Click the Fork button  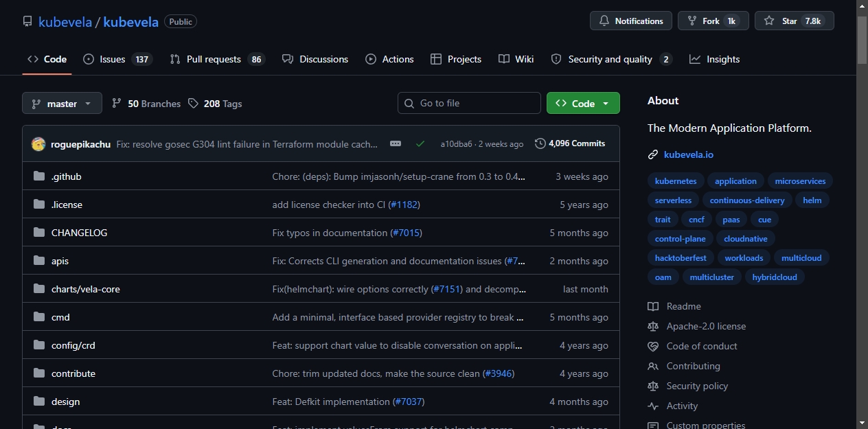pyautogui.click(x=713, y=21)
